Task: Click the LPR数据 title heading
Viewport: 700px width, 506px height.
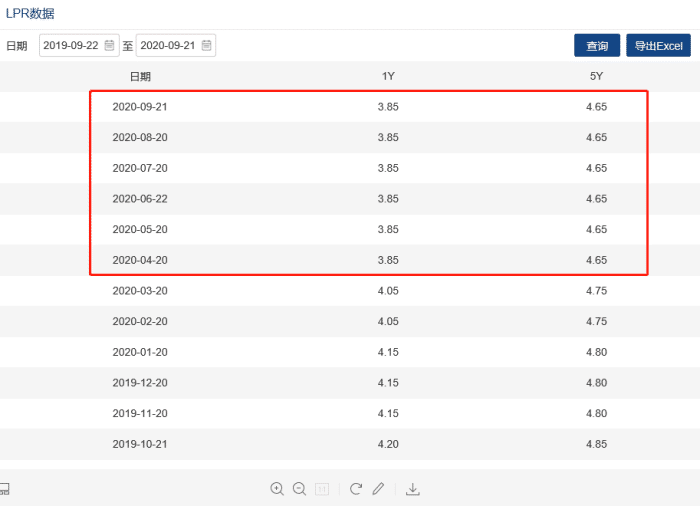Action: (x=30, y=14)
